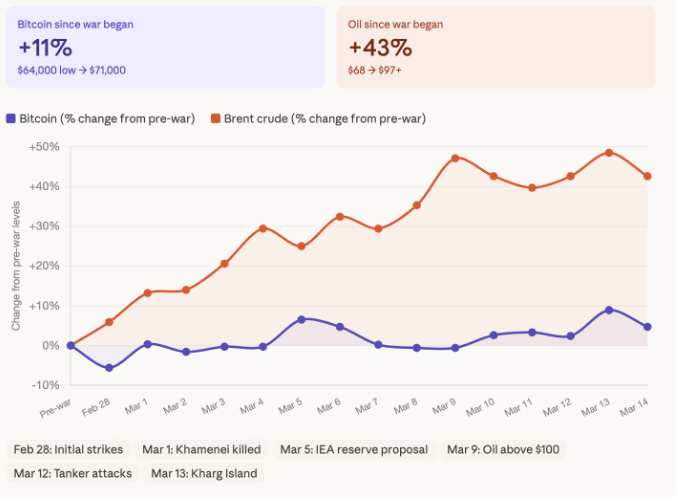The image size is (678, 502).
Task: Click Brent crude peak point at Mar 13
Action: (609, 153)
